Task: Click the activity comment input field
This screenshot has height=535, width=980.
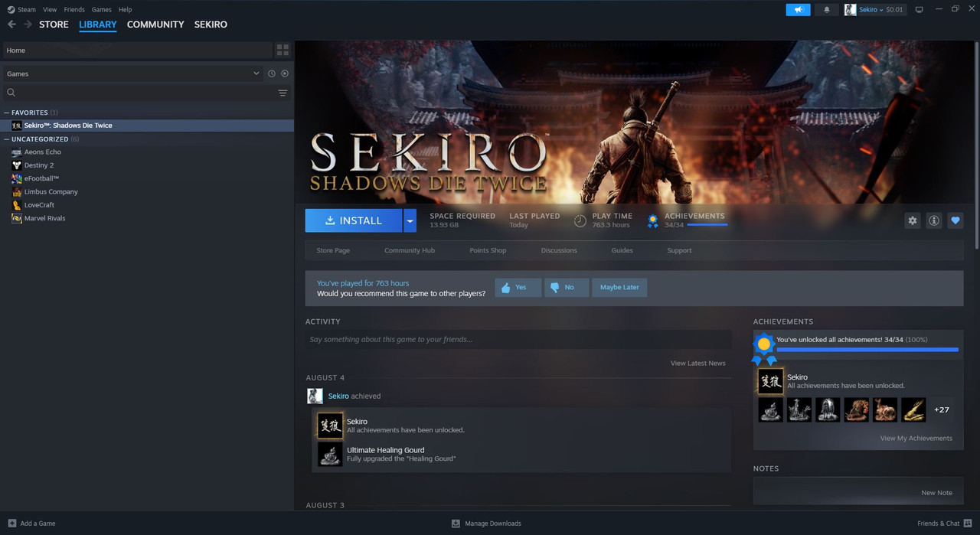Action: 518,339
